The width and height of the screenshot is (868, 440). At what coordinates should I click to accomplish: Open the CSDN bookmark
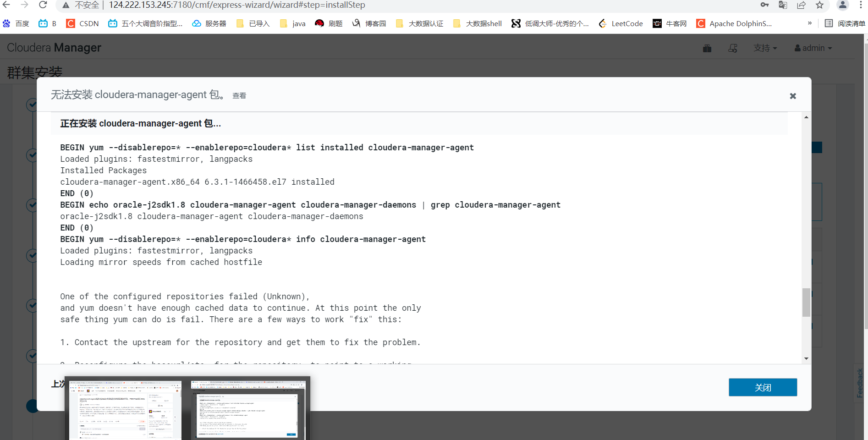pos(82,23)
